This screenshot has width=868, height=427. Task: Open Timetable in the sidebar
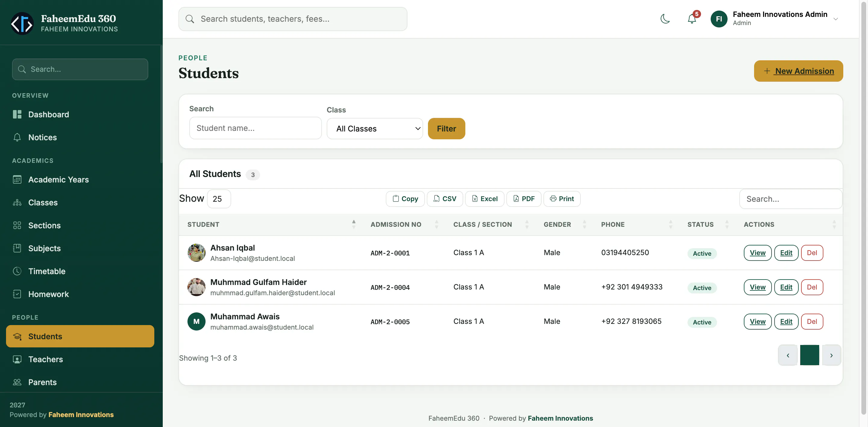pyautogui.click(x=80, y=271)
